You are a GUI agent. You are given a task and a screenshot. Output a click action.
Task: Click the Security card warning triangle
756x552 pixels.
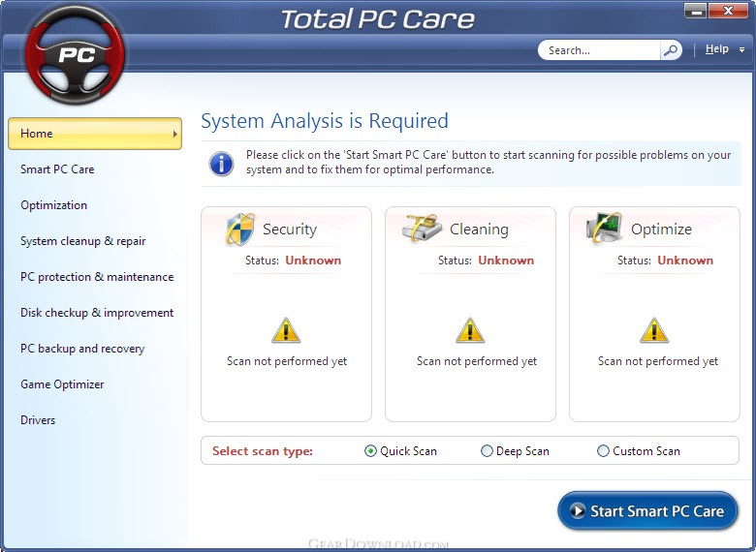click(x=286, y=330)
